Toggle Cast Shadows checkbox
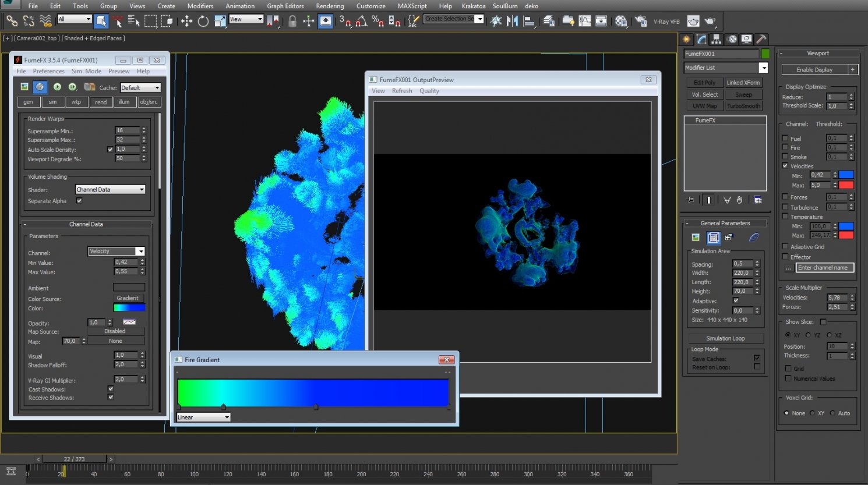868x485 pixels. point(110,389)
